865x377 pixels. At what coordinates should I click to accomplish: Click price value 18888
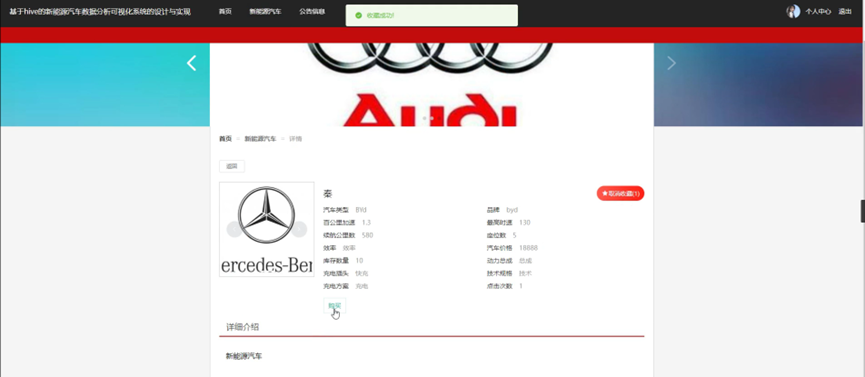(x=528, y=248)
